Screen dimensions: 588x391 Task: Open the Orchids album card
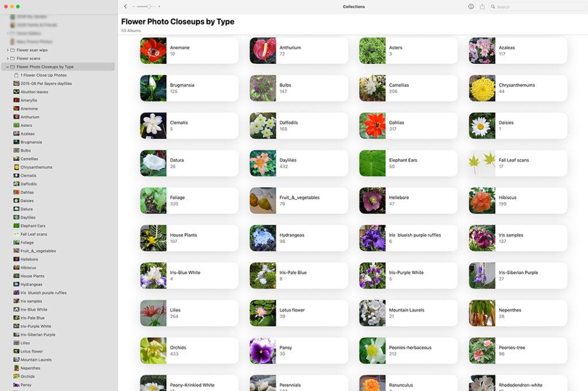click(x=189, y=350)
